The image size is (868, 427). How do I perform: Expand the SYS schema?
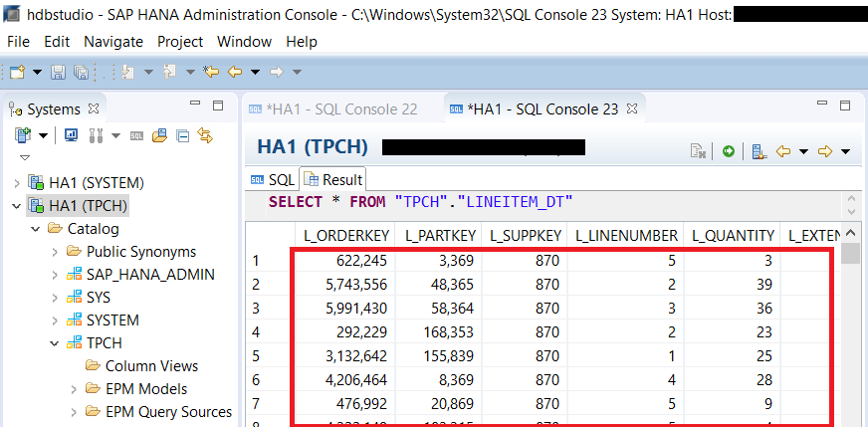pos(55,298)
